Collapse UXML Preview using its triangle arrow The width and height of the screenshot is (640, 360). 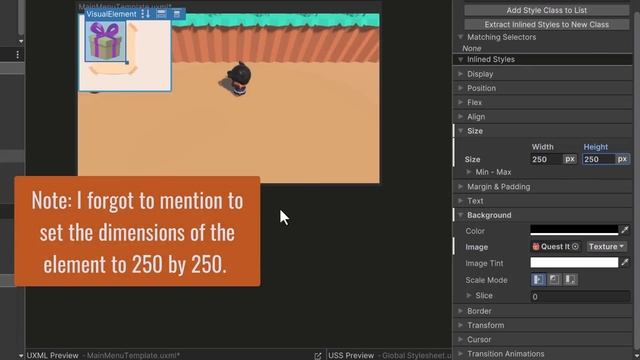point(21,356)
